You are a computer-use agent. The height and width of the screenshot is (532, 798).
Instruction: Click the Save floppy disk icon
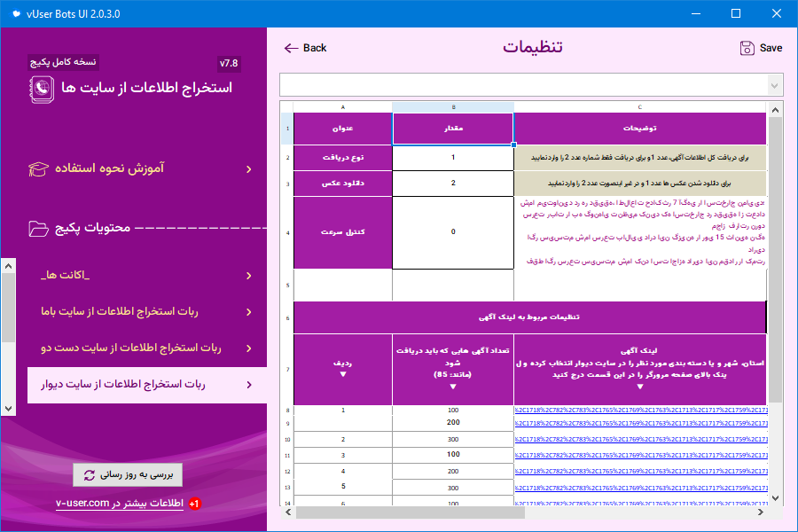[747, 48]
